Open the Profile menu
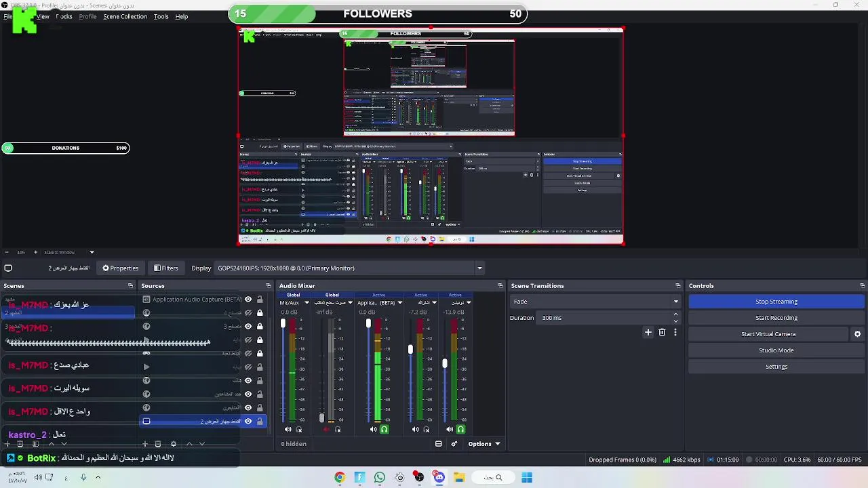This screenshot has width=868, height=488. (x=87, y=16)
